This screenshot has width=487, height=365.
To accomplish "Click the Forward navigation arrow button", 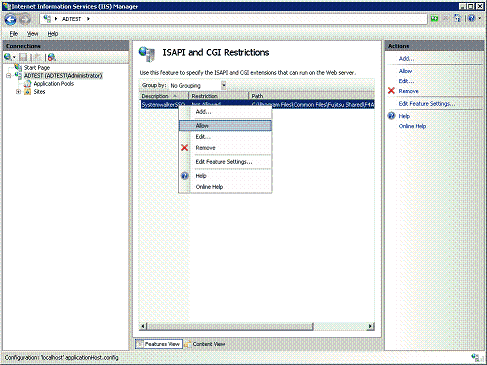I will click(x=25, y=19).
